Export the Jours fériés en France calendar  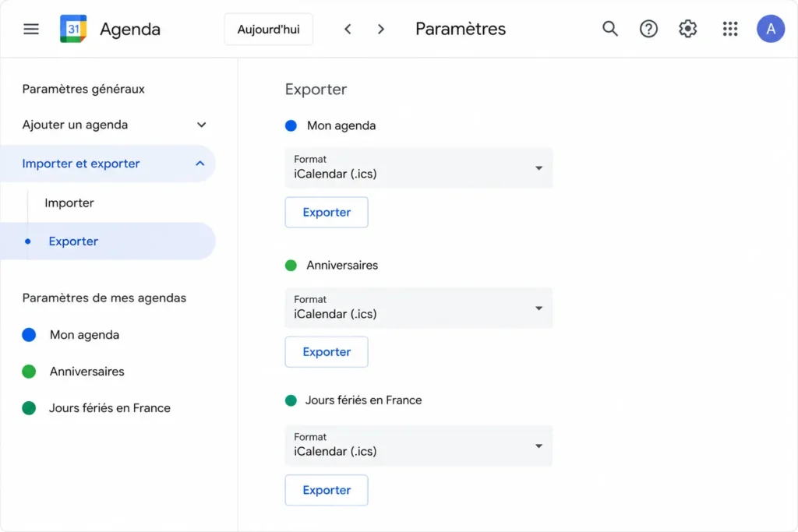pos(327,490)
